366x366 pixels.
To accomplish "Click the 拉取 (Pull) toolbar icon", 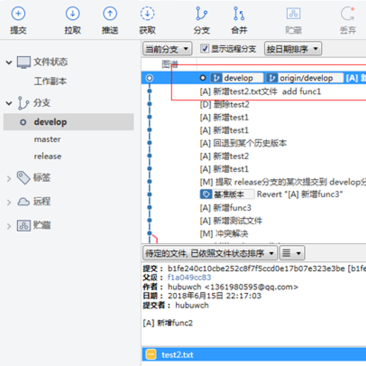I will coord(72,14).
